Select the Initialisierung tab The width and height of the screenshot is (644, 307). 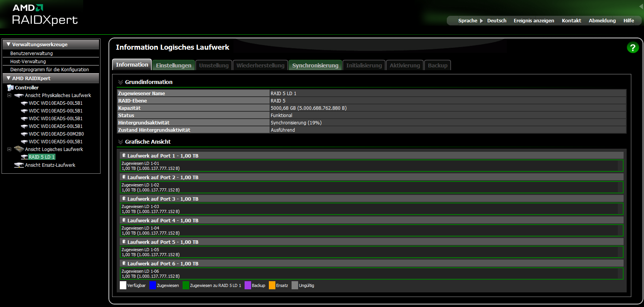364,65
